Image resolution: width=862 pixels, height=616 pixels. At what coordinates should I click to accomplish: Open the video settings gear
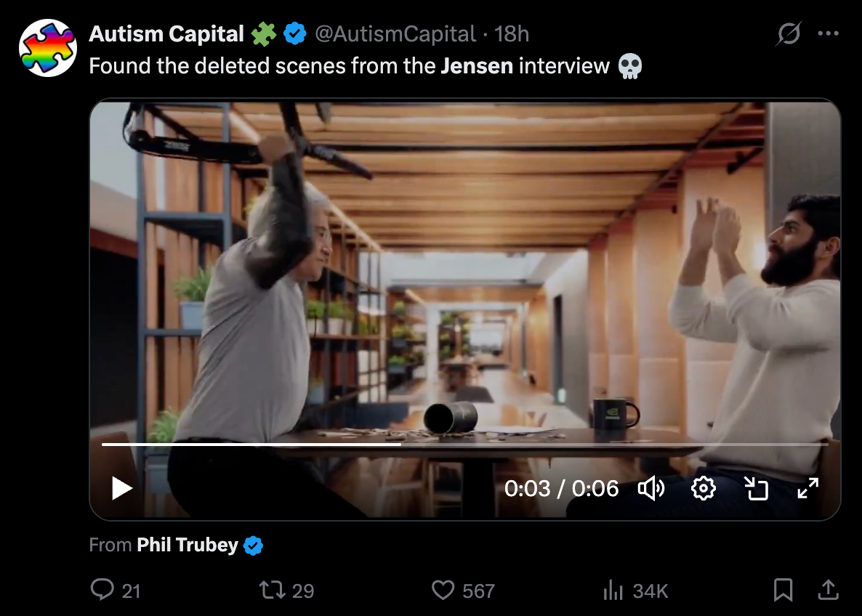[704, 488]
